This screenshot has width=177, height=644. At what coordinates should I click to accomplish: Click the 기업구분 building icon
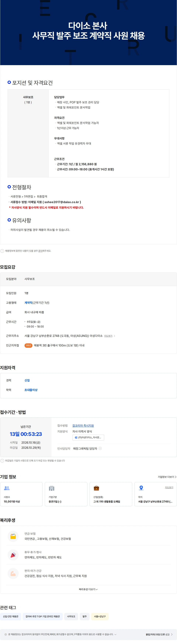point(52,488)
